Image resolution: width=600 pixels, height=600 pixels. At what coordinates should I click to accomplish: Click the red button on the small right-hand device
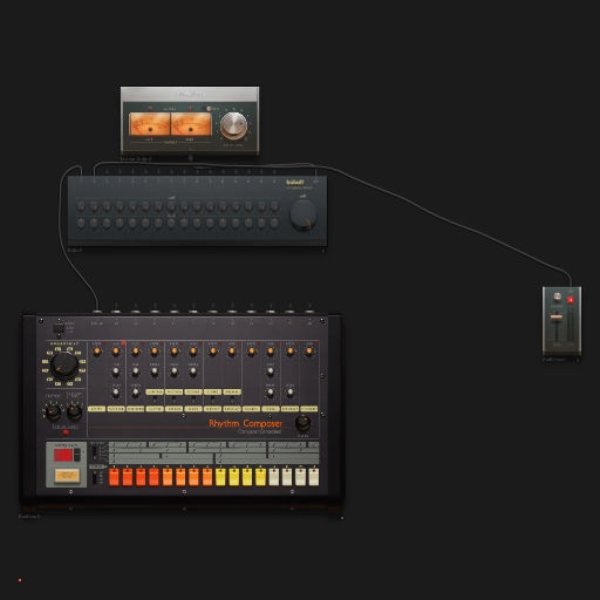pos(570,300)
